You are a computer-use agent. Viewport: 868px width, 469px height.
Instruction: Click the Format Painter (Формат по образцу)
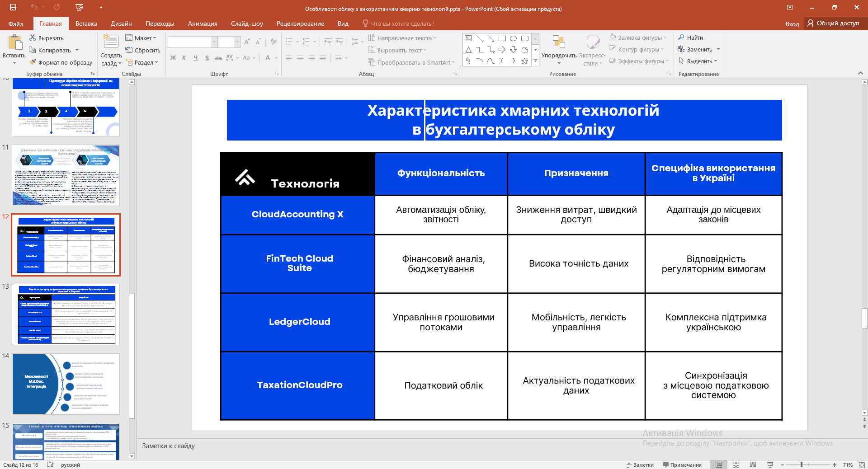(61, 62)
